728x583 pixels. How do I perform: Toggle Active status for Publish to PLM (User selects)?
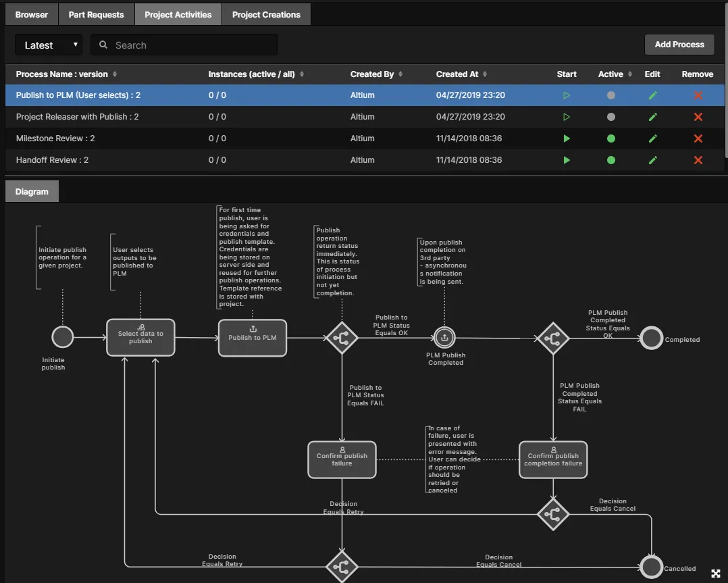[x=611, y=95]
